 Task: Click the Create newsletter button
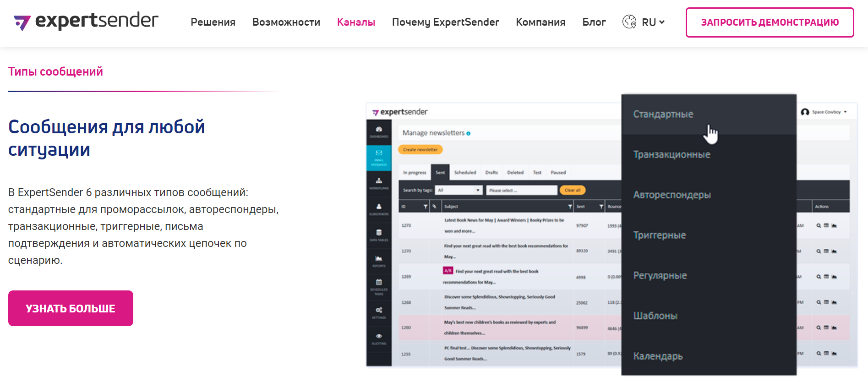point(420,149)
